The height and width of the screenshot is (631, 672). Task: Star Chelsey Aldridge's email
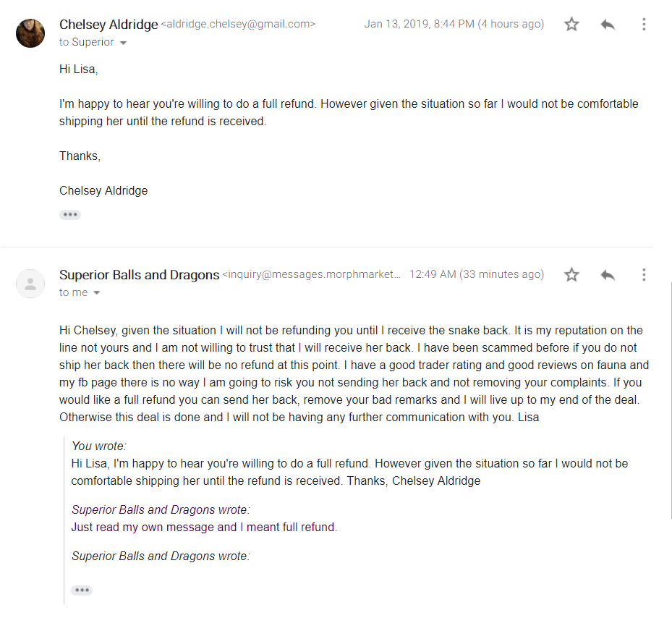point(571,24)
